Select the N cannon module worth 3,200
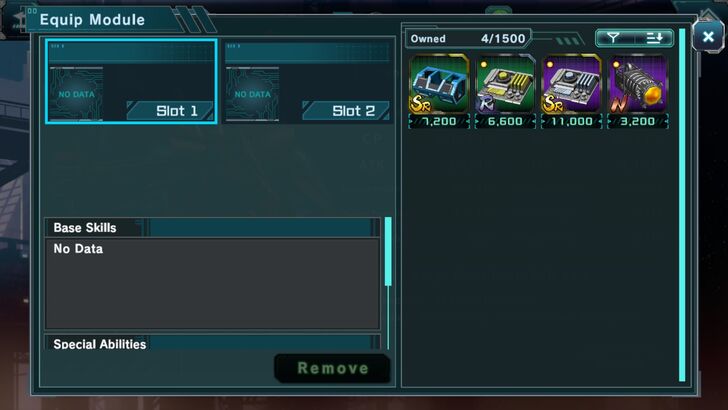The height and width of the screenshot is (410, 728). pos(638,91)
